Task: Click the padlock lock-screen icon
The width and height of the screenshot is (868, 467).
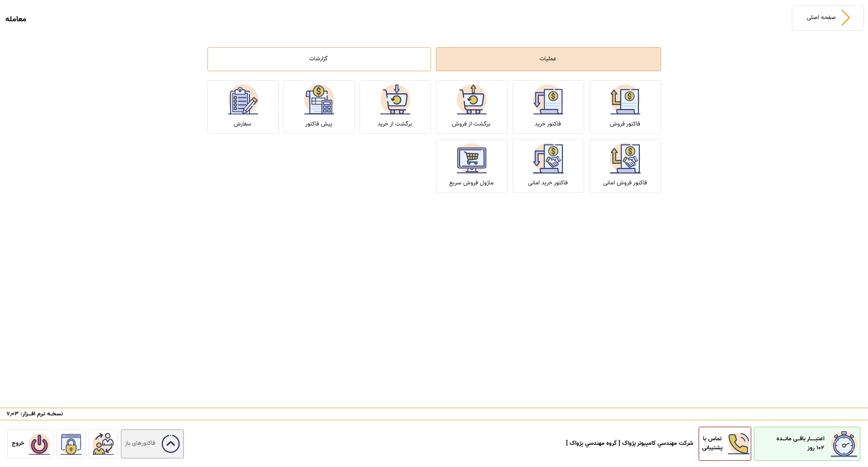Action: (x=71, y=444)
